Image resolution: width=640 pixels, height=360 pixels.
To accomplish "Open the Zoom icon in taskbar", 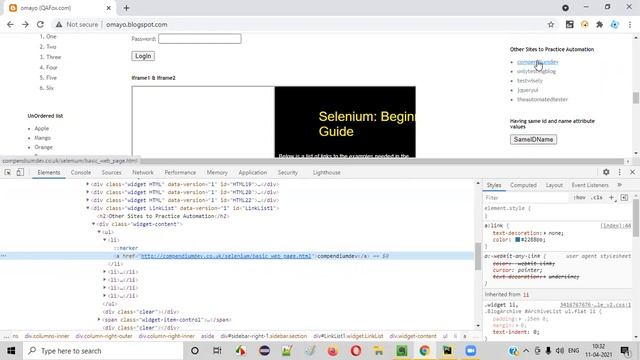I will 471,351.
